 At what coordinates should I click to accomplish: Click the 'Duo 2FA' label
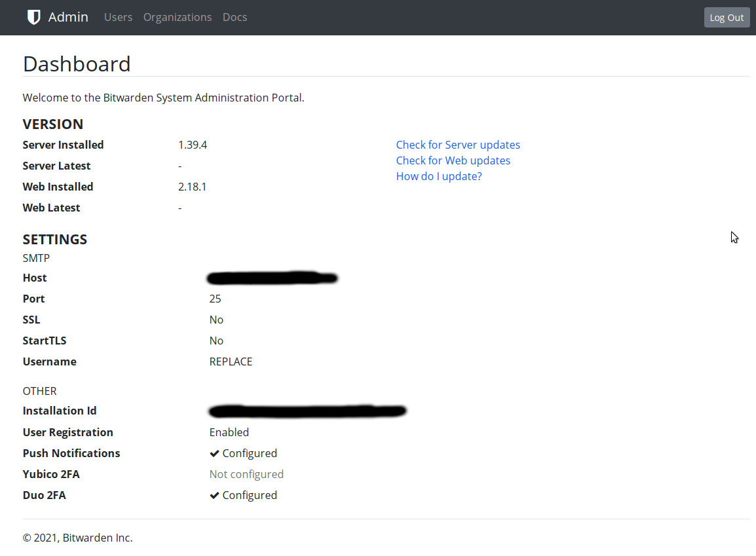[45, 495]
